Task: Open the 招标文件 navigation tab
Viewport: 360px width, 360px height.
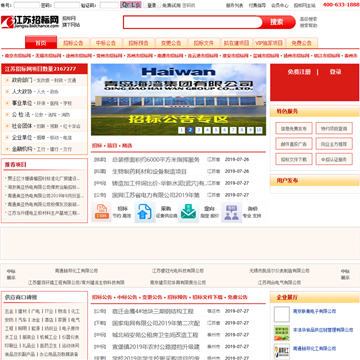Action: pos(204,43)
